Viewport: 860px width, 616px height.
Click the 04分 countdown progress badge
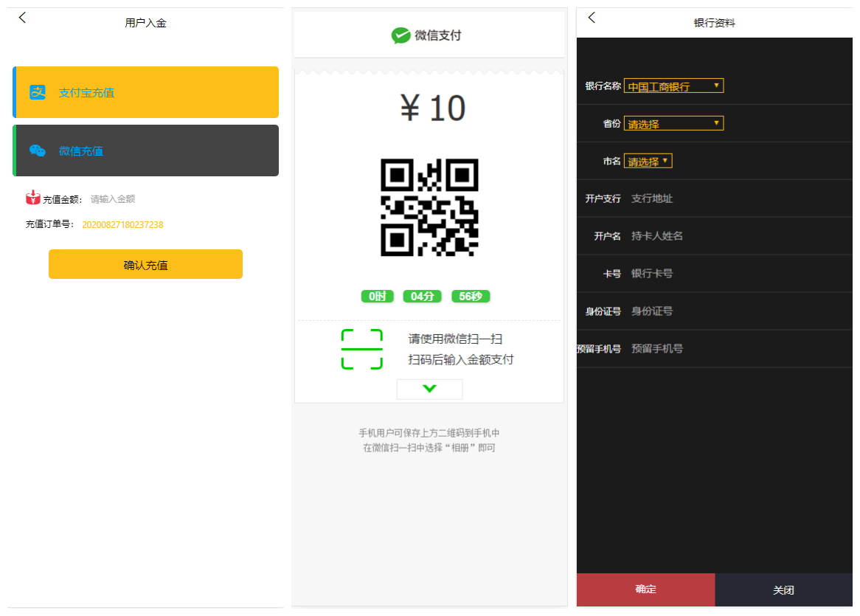click(x=422, y=296)
